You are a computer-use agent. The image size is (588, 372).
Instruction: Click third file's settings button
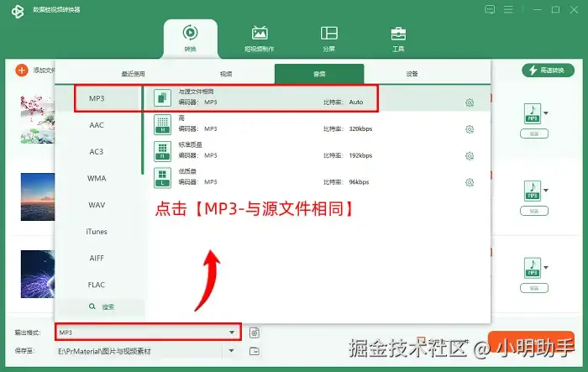tap(534, 288)
